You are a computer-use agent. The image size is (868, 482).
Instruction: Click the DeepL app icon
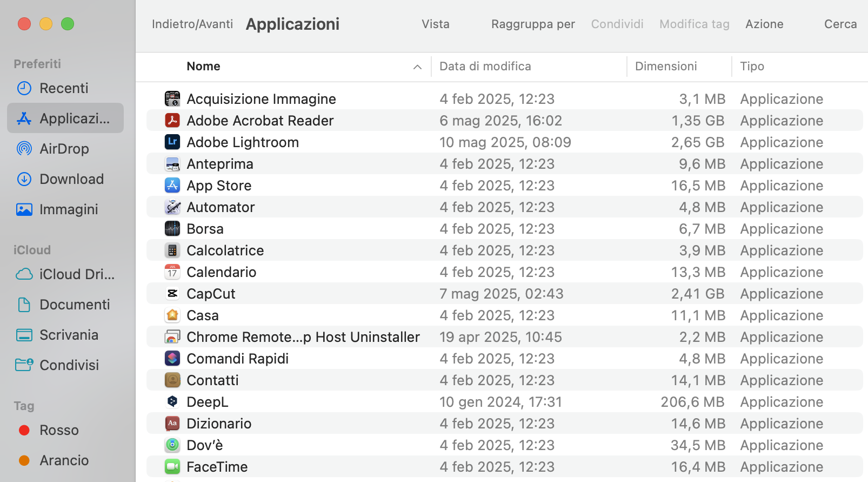coord(172,401)
